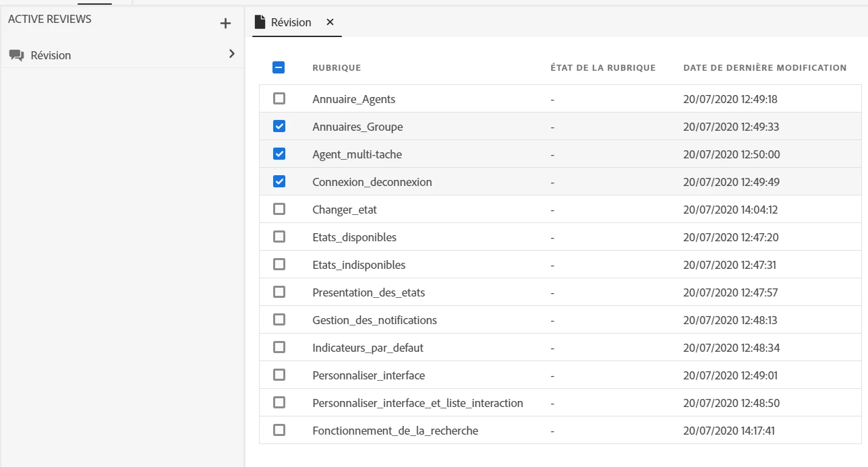This screenshot has height=467, width=868.
Task: Check the Fonctionnement_de_la_recherche checkbox
Action: [x=279, y=430]
